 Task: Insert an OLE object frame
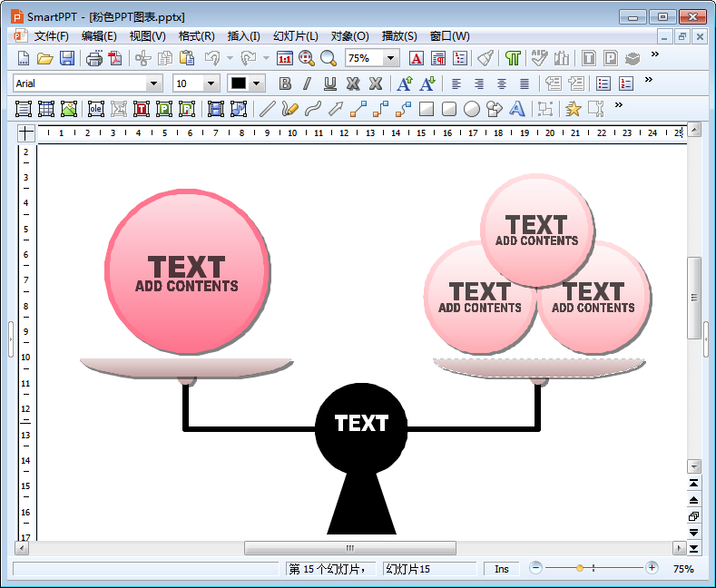click(96, 109)
